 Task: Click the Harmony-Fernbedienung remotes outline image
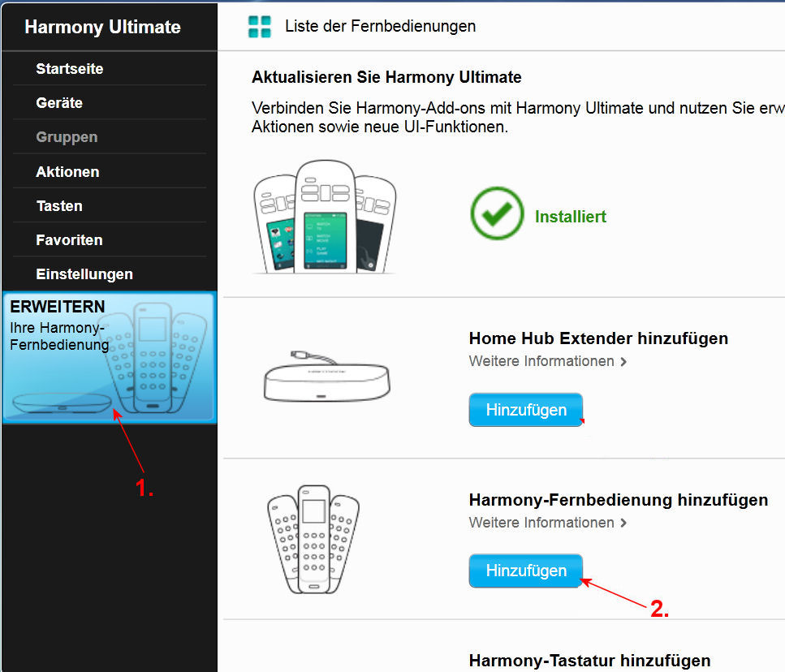[x=313, y=539]
